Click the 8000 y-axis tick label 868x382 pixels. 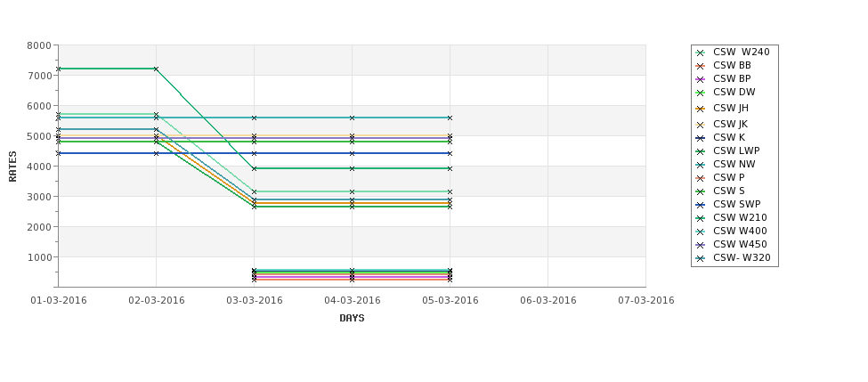pos(39,45)
